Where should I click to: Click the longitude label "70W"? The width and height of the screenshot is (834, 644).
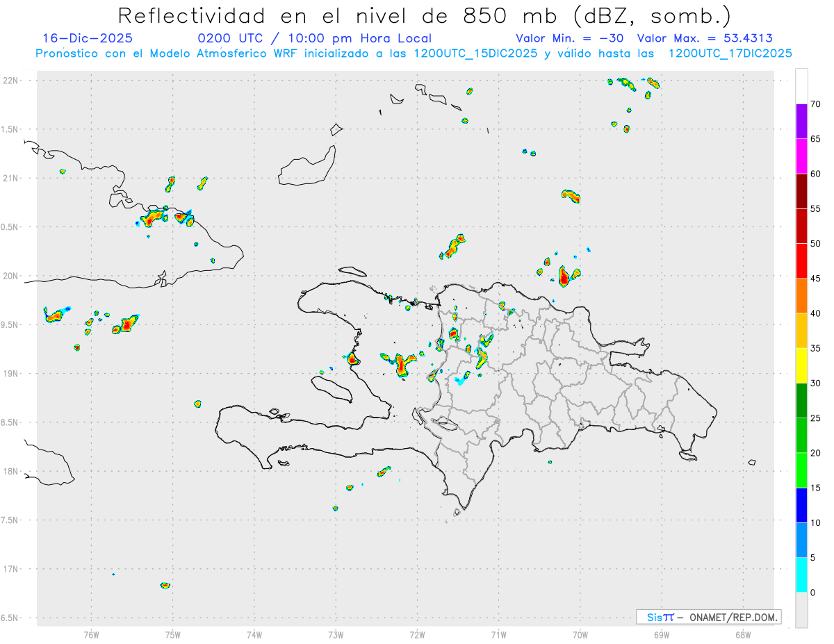coord(580,634)
